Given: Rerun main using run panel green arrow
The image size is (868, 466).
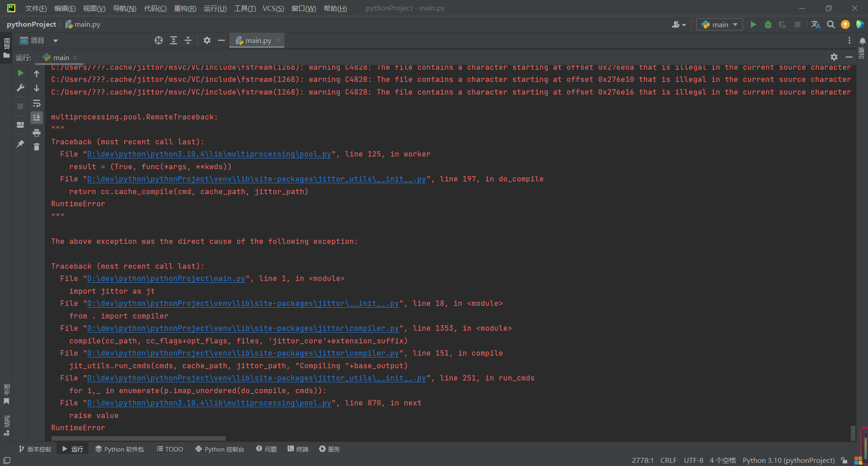Looking at the screenshot, I should [20, 73].
